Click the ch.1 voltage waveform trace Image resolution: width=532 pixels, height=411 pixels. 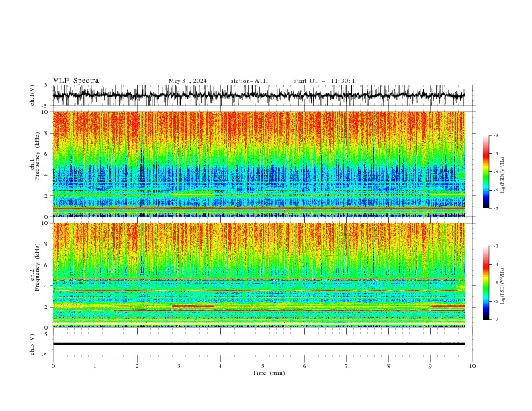[259, 95]
